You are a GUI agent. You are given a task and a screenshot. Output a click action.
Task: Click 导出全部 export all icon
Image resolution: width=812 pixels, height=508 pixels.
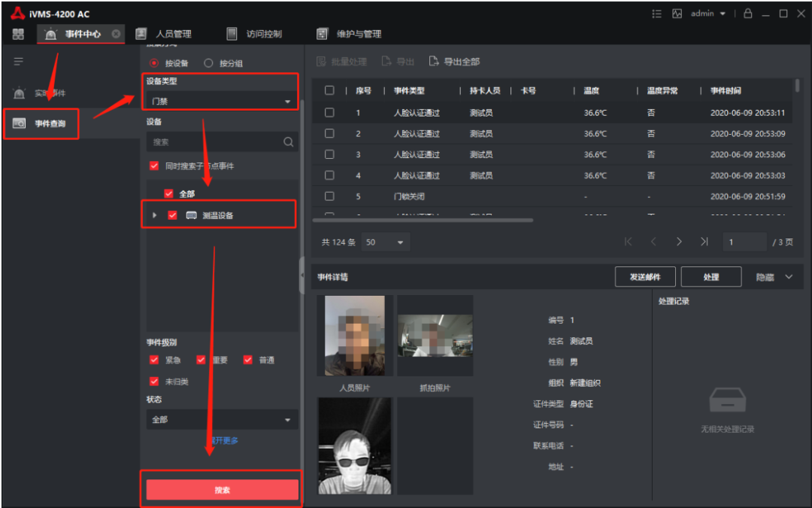(x=434, y=62)
